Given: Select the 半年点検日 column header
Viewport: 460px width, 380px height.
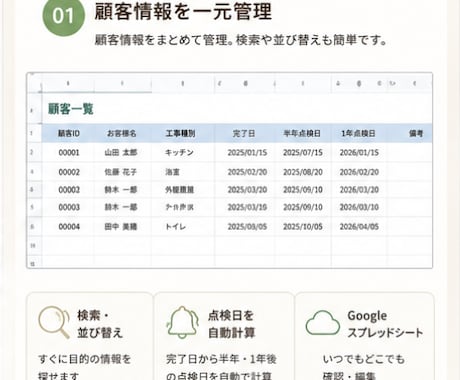Looking at the screenshot, I should pyautogui.click(x=302, y=133).
